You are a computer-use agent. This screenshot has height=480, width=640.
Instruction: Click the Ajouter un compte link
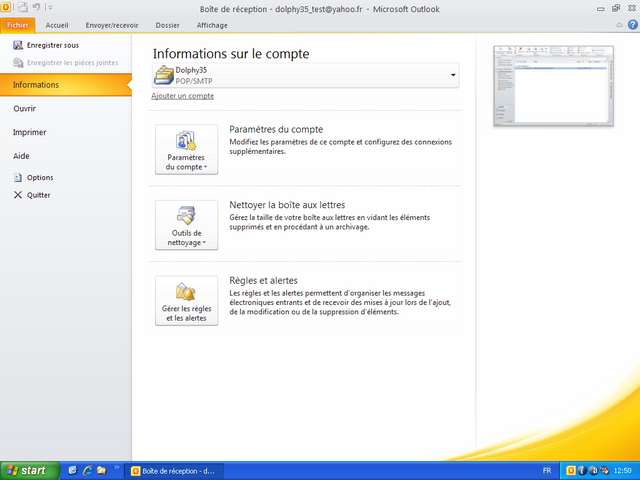click(x=182, y=96)
